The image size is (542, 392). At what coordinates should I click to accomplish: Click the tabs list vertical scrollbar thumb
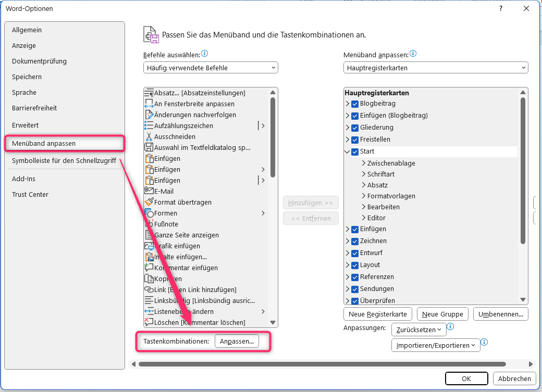[523, 171]
